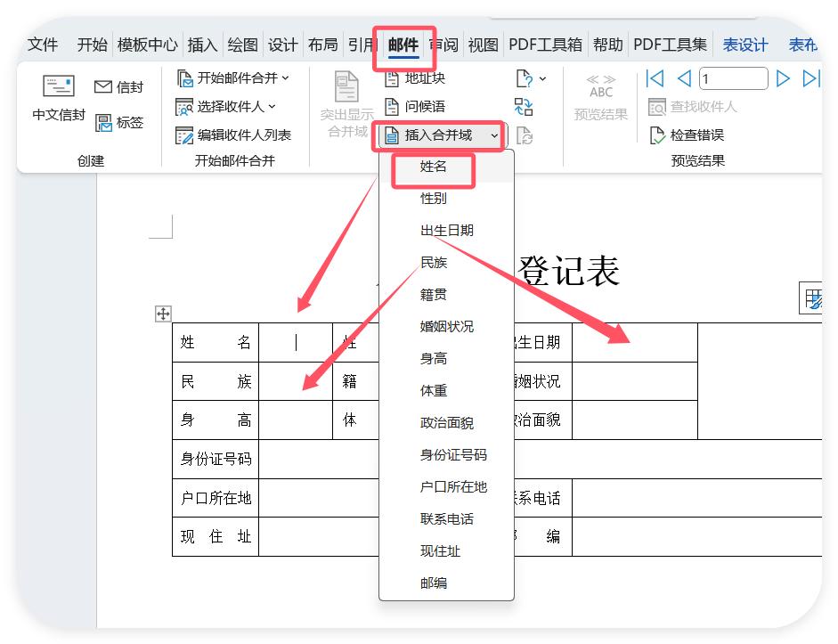Switch to the 设计 tab
The height and width of the screenshot is (644, 838).
click(x=282, y=45)
